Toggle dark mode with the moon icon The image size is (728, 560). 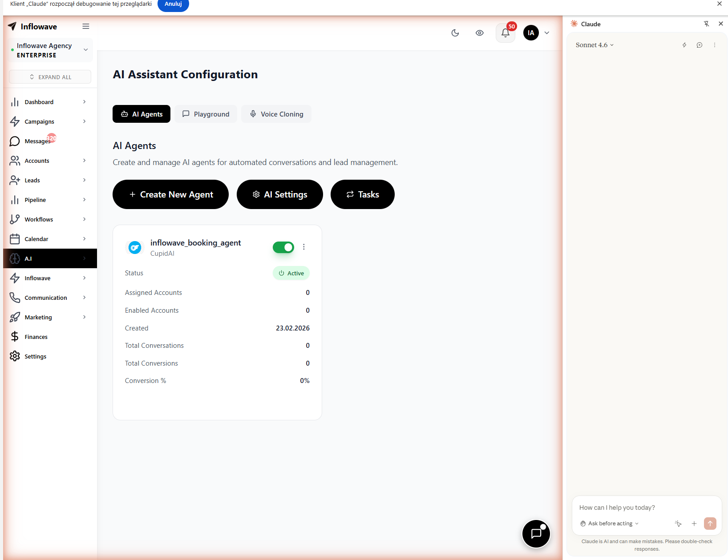pyautogui.click(x=455, y=32)
